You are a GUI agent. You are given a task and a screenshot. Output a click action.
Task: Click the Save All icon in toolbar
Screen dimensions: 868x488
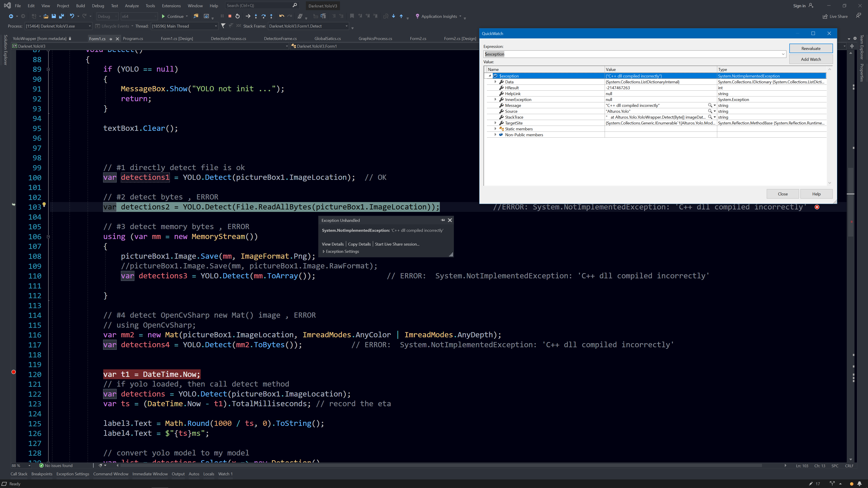(x=61, y=16)
